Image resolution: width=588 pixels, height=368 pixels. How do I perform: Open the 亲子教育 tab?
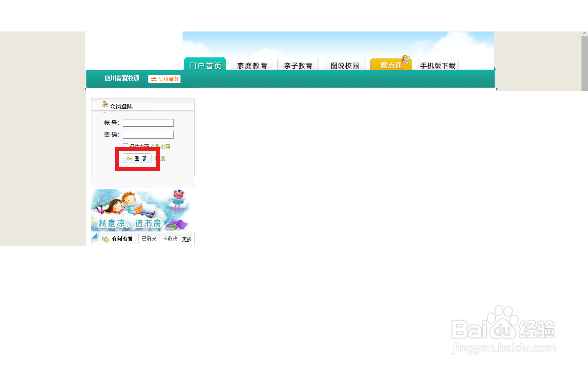298,65
